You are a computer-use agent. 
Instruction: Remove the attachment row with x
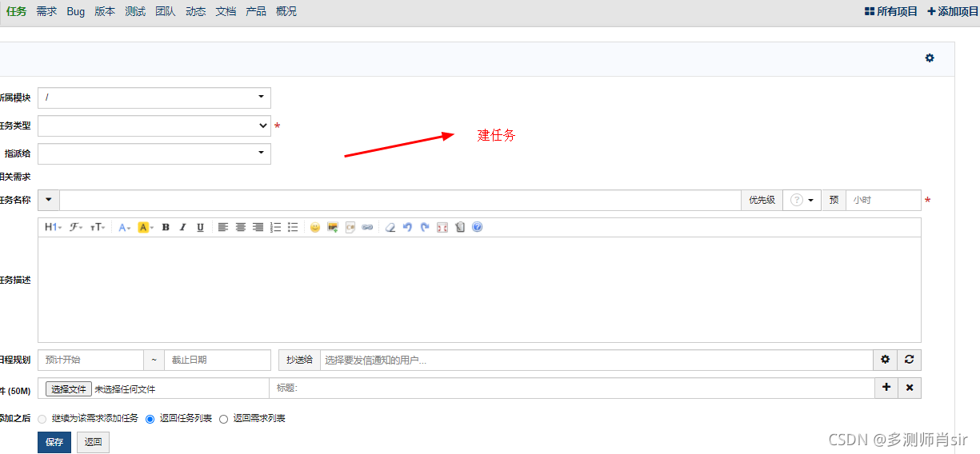(910, 388)
